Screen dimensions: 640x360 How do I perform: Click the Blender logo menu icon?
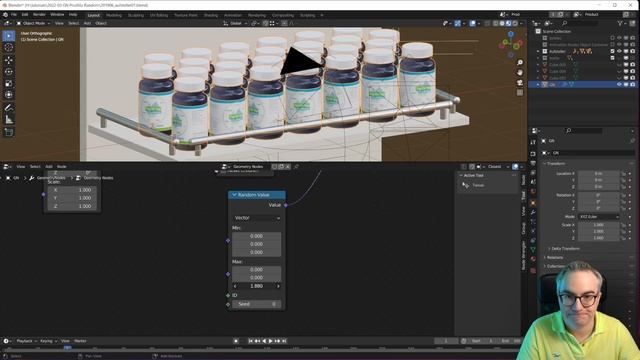point(5,15)
